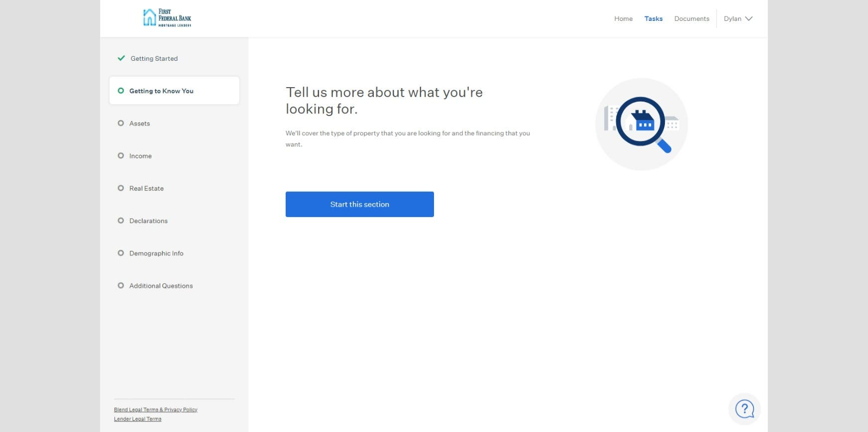Click the circle icon next to Assets
Viewport: 868px width, 432px height.
(120, 123)
